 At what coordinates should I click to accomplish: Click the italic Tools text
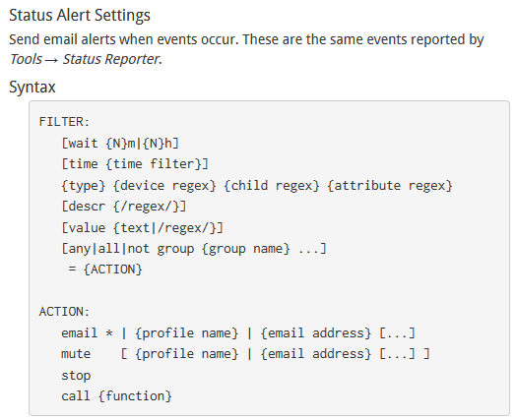26,59
